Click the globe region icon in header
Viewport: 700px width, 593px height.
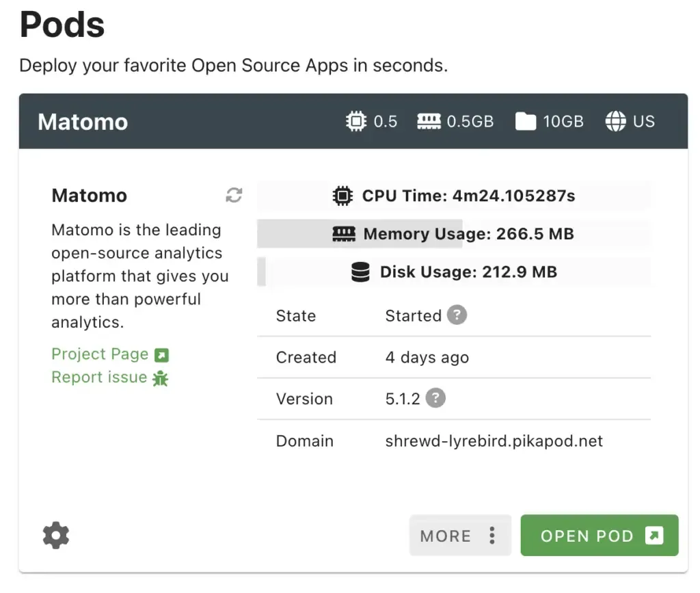tap(615, 122)
